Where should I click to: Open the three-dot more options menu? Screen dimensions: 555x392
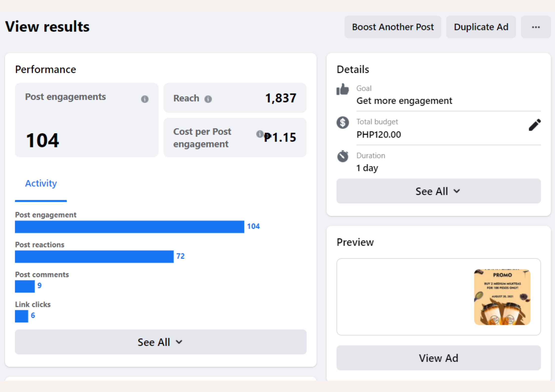pyautogui.click(x=535, y=27)
